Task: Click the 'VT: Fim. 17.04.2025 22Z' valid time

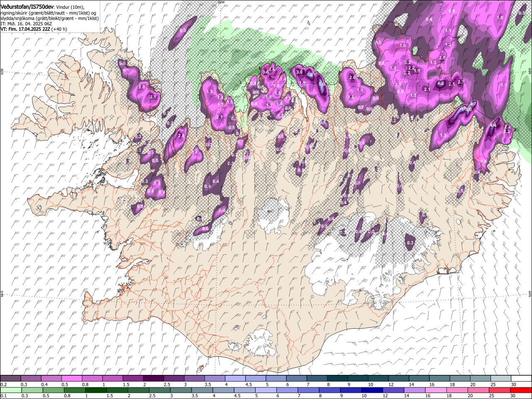Action: 25,29
